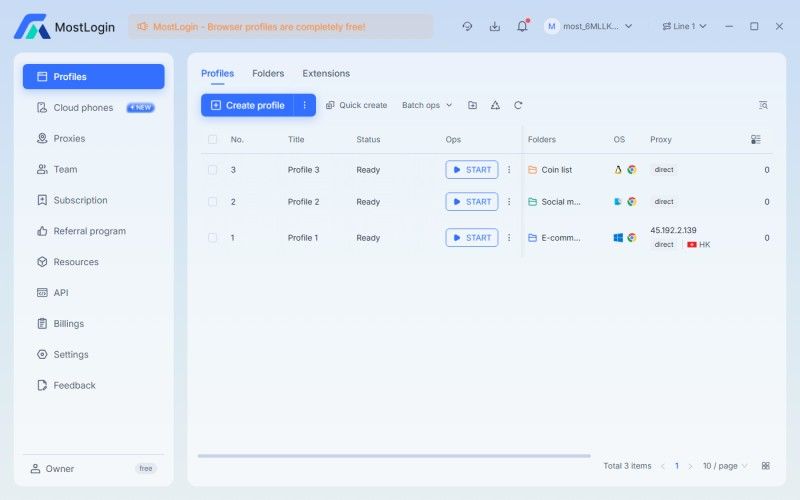Expand the Batch ops dropdown
This screenshot has height=500, width=800.
(427, 105)
